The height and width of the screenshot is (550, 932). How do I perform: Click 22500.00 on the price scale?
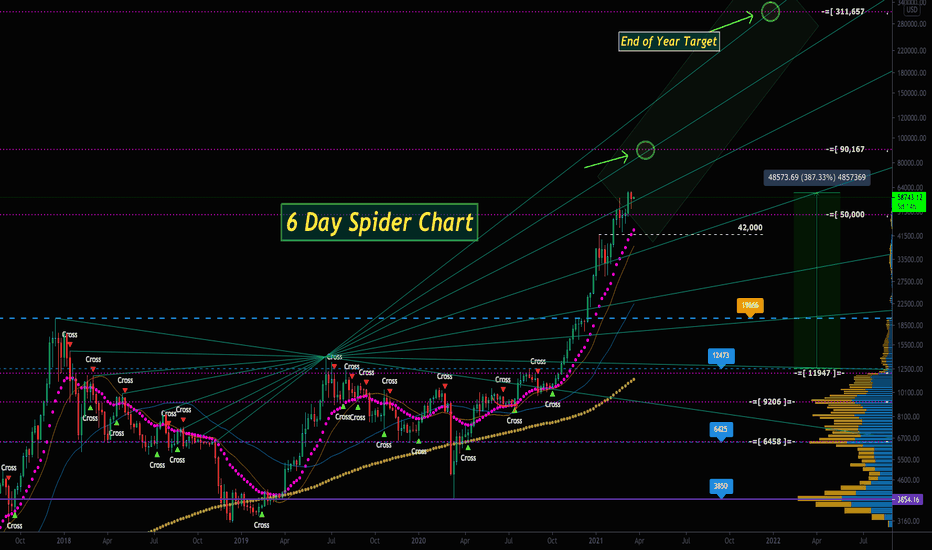click(911, 303)
